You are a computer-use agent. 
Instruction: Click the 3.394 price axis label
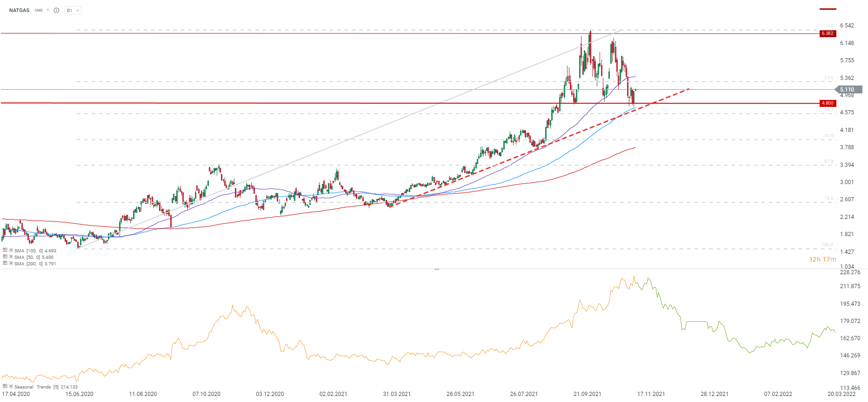(847, 165)
